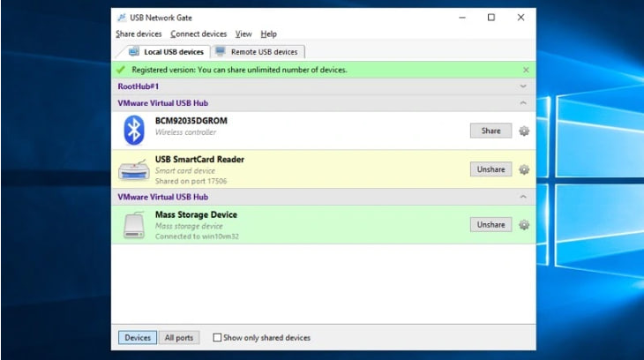Click the USB SmartCard Reader name
The image size is (644, 360).
point(199,160)
